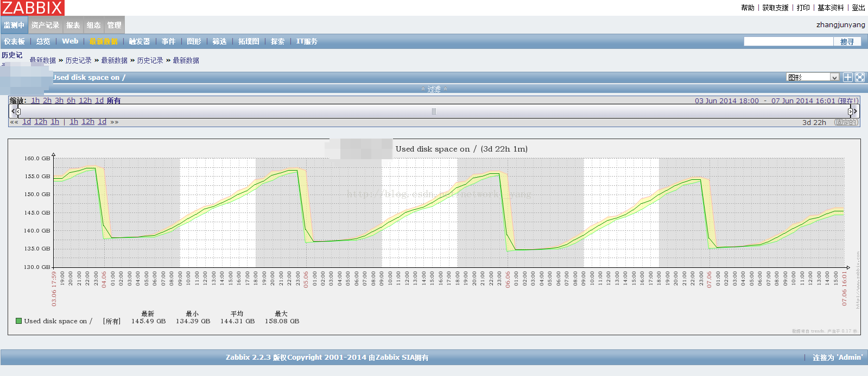This screenshot has height=376, width=868.
Task: Add this graph to favourites with plus icon
Action: coord(848,77)
